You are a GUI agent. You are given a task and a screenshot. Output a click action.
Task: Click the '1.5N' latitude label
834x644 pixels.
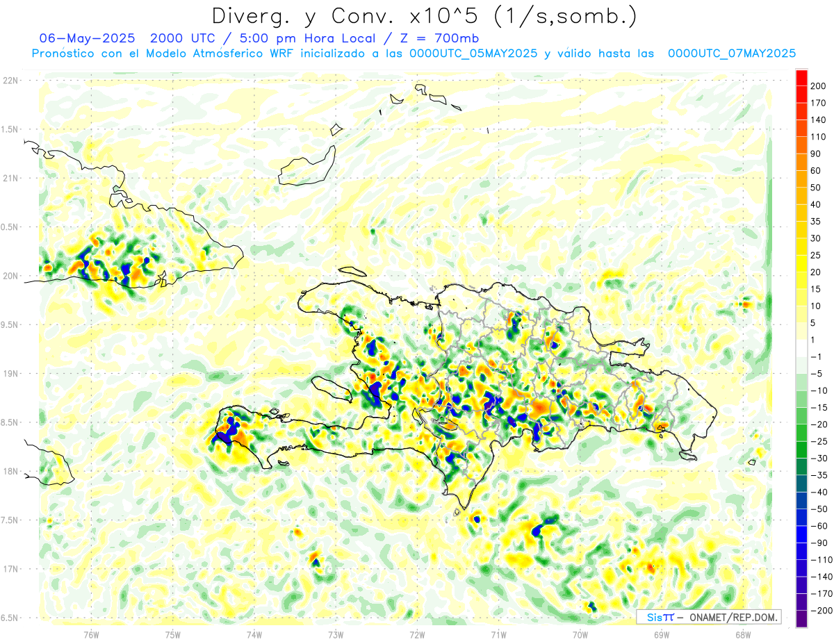pyautogui.click(x=10, y=129)
